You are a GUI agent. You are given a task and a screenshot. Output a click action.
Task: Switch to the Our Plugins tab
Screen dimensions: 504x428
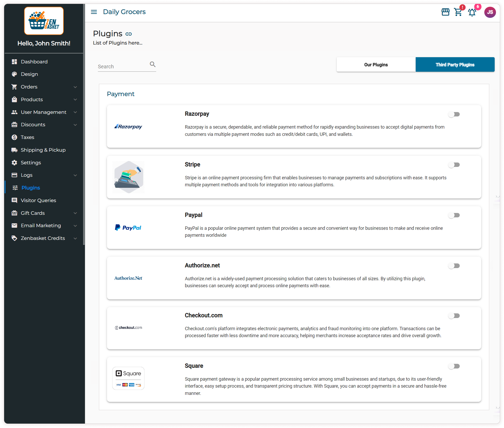coord(376,65)
